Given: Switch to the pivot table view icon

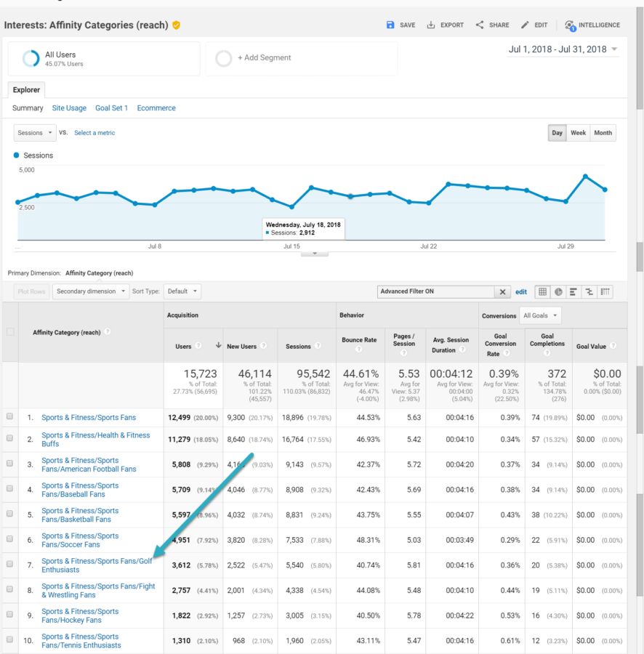Looking at the screenshot, I should 605,291.
